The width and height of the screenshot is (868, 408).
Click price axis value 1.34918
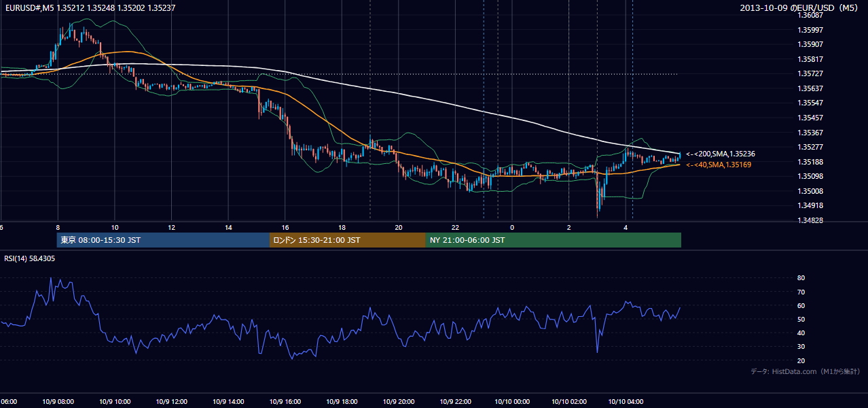[811, 205]
